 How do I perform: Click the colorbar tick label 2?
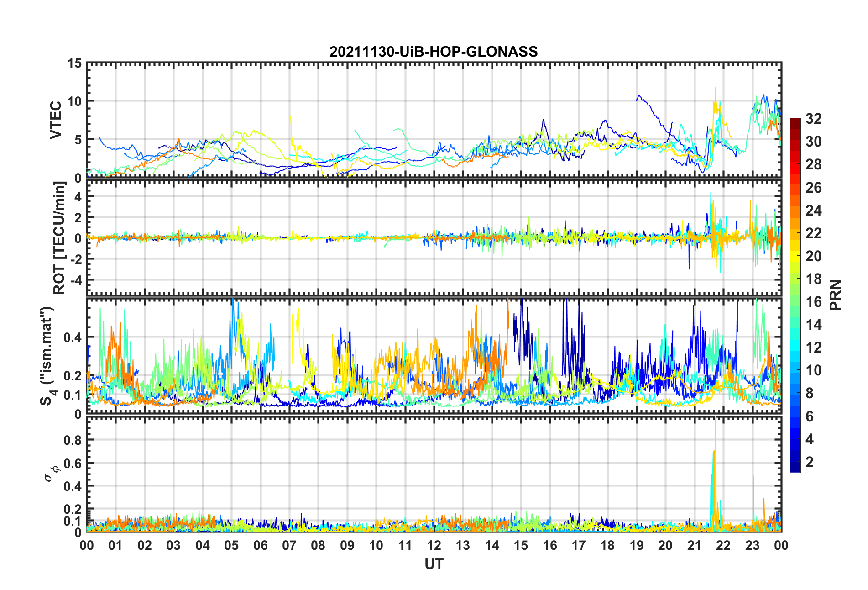point(810,462)
